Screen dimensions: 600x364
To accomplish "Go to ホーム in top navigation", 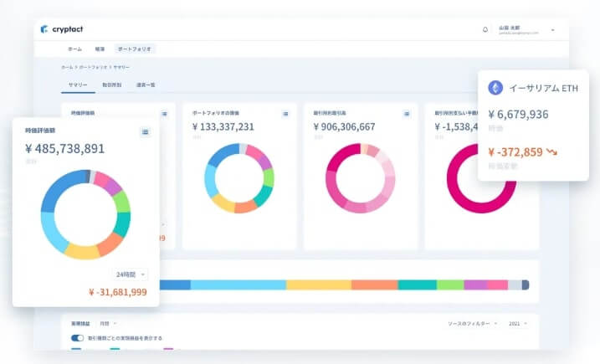I will (74, 49).
